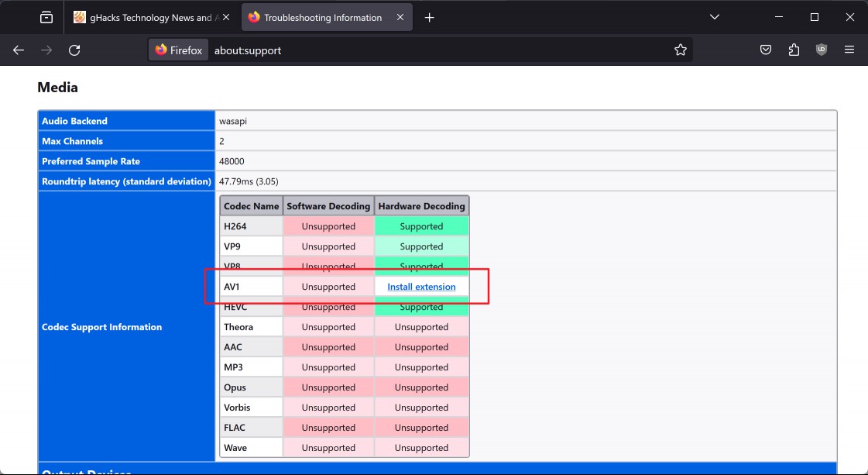
Task: Reload the current page
Action: [74, 50]
